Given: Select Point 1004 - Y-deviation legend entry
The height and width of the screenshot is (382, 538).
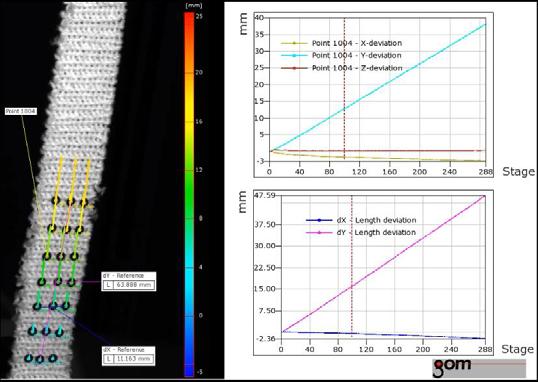Looking at the screenshot, I should click(341, 56).
